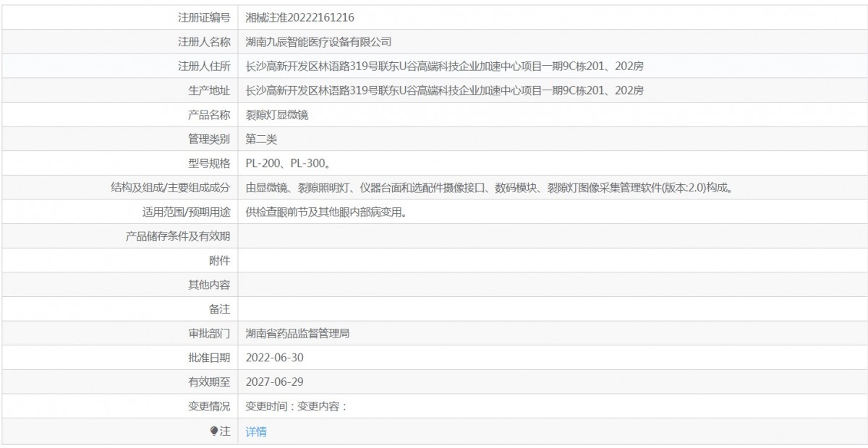Image resolution: width=868 pixels, height=448 pixels.
Task: Click the 注册证编号 label
Action: coord(204,17)
